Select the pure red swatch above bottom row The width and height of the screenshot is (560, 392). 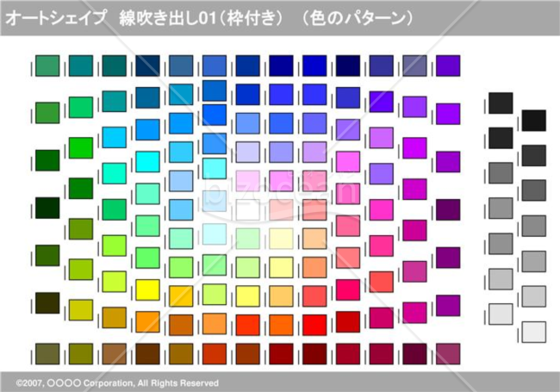tap(314, 325)
